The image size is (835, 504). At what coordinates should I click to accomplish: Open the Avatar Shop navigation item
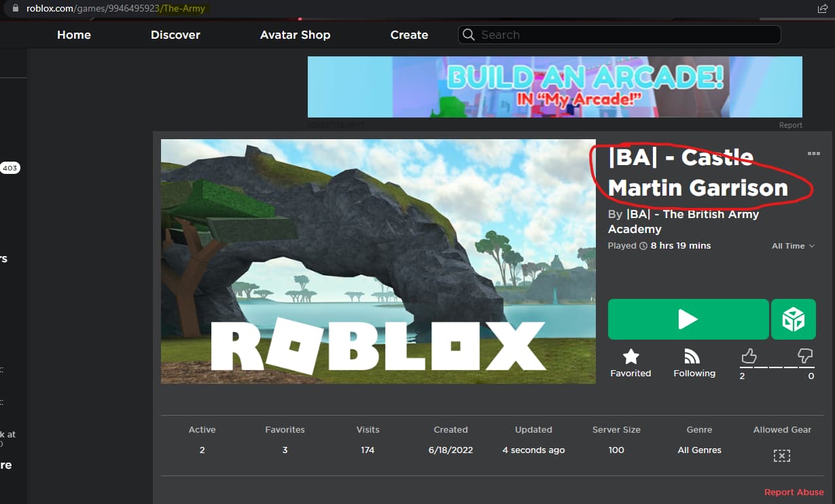tap(295, 35)
